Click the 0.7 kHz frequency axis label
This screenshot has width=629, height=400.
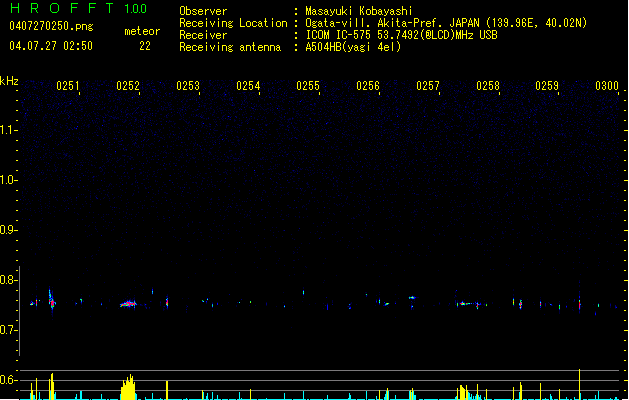[x=7, y=330]
